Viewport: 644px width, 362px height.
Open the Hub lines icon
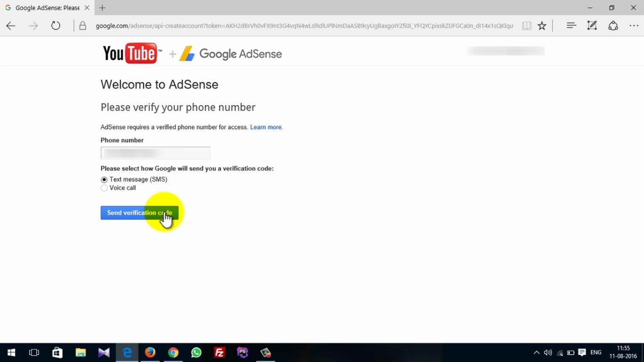tap(571, 26)
